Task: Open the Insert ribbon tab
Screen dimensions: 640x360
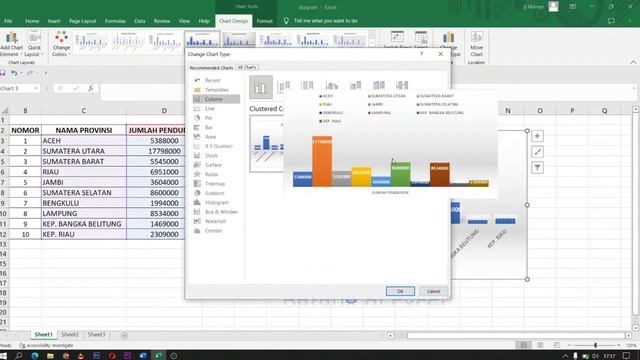Action: 54,21
